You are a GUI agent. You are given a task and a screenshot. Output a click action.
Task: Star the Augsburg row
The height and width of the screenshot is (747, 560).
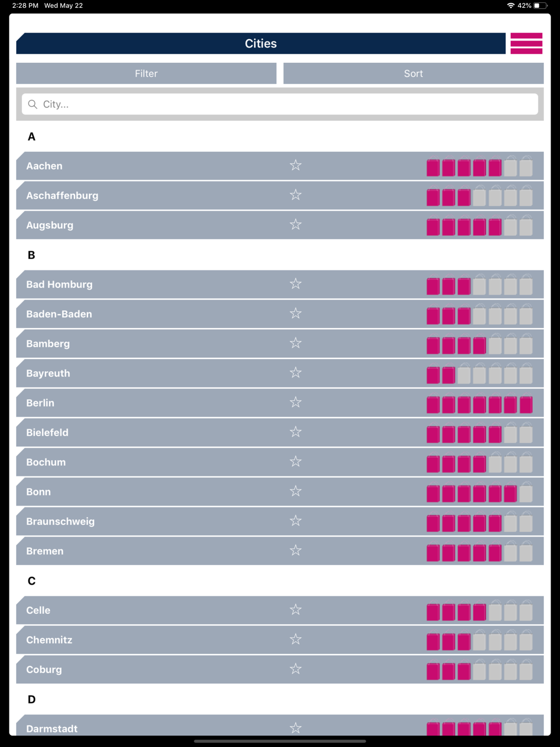[296, 225]
